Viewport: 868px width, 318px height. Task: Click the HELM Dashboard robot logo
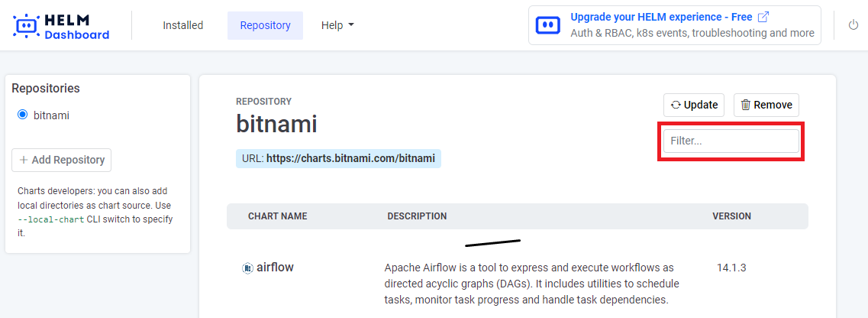pyautogui.click(x=27, y=26)
